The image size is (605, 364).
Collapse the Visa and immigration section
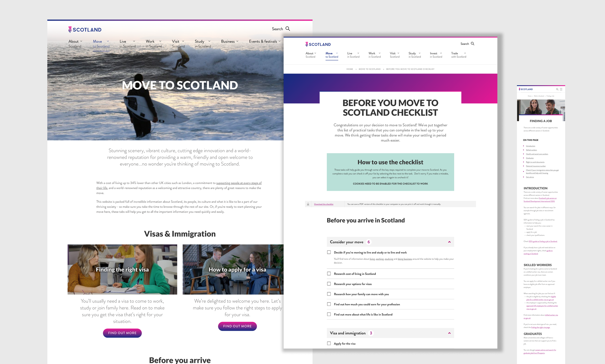pos(449,333)
